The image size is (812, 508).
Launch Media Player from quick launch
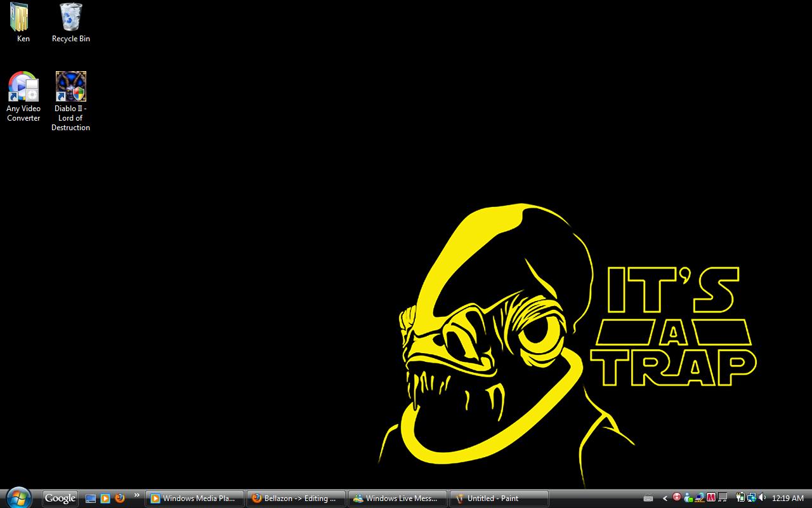pyautogui.click(x=105, y=498)
